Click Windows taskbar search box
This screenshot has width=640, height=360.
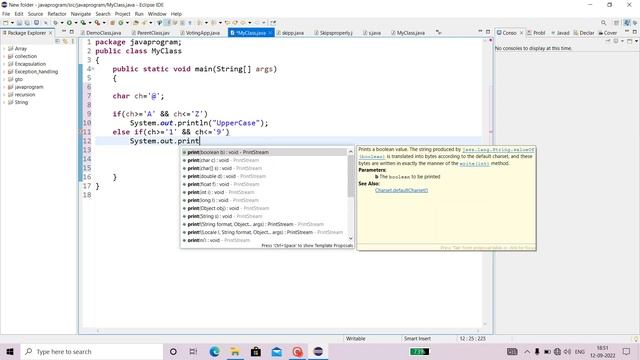(x=91, y=351)
